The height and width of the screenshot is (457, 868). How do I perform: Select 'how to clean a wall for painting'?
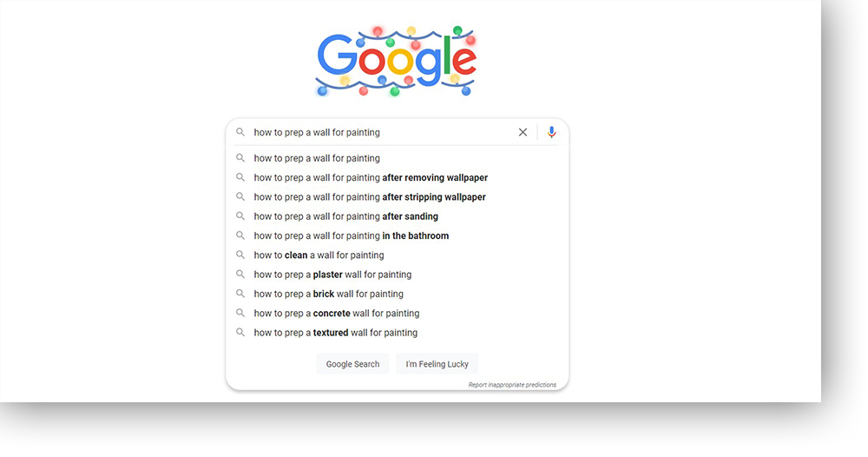397,255
